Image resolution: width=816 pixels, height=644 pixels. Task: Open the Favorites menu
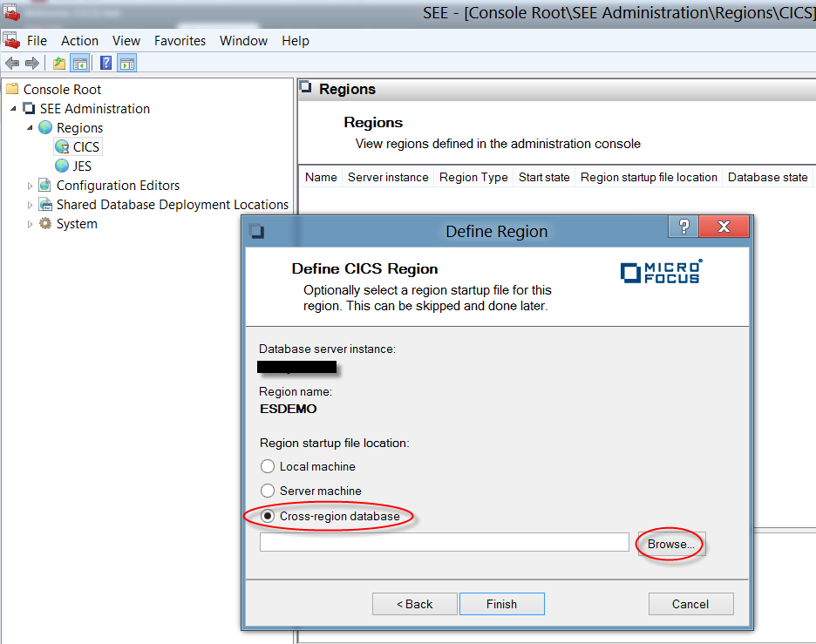[180, 41]
